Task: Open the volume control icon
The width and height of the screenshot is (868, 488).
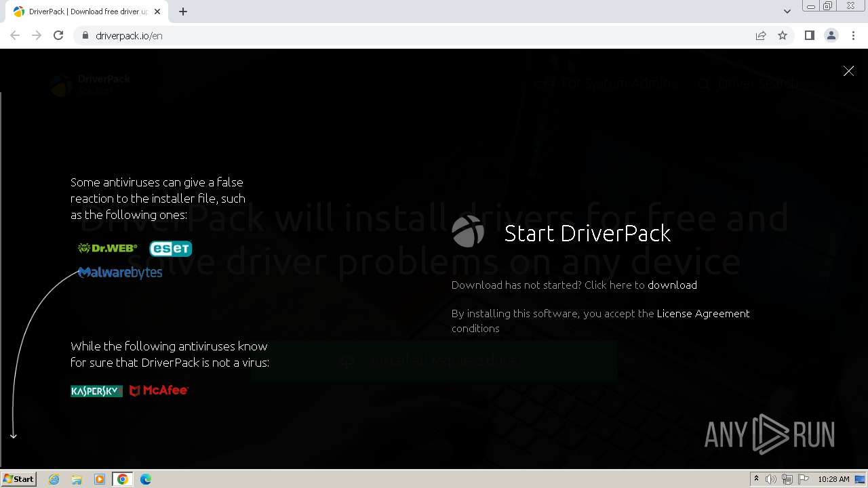Action: (x=771, y=479)
